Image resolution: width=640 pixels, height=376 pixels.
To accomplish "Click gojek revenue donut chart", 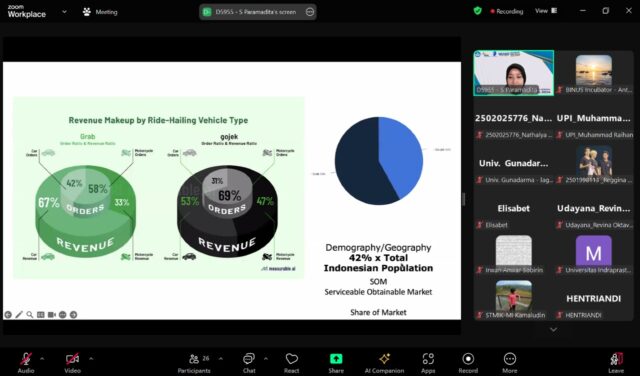I will [x=227, y=211].
